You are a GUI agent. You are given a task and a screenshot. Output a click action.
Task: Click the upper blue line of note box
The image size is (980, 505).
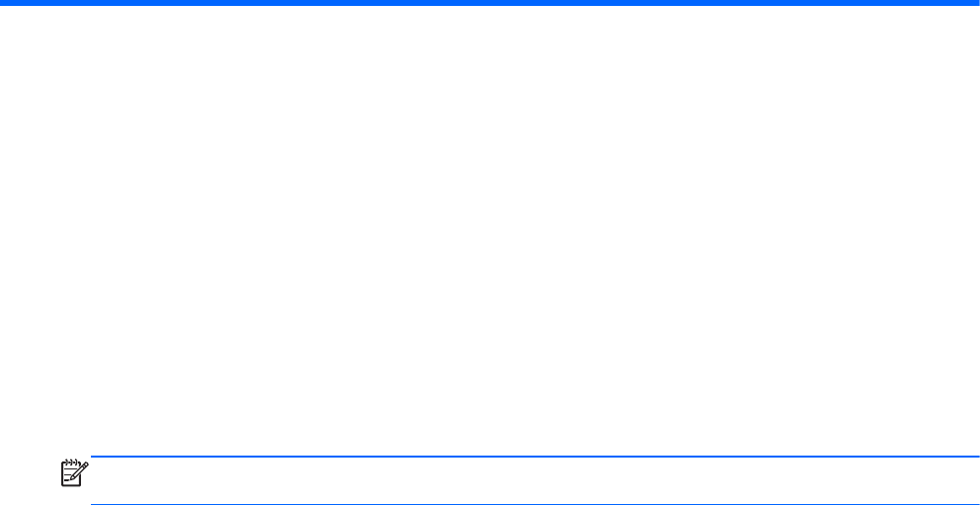click(535, 457)
